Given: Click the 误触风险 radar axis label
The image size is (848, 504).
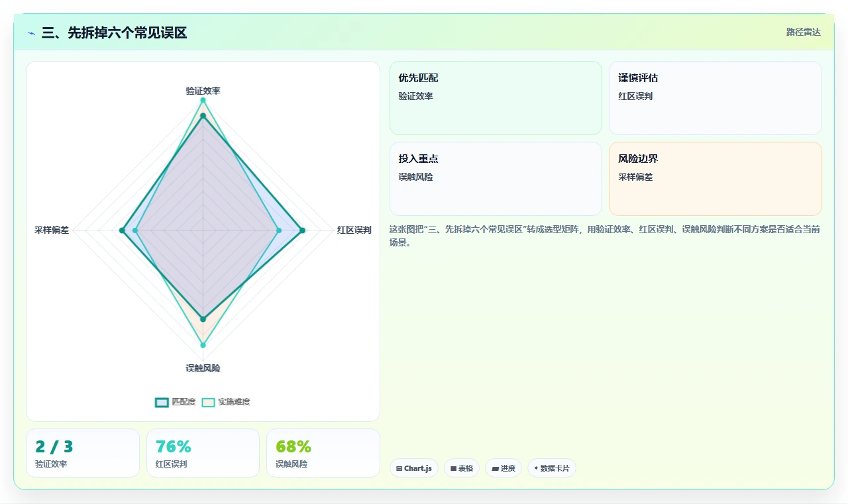Looking at the screenshot, I should pos(203,368).
